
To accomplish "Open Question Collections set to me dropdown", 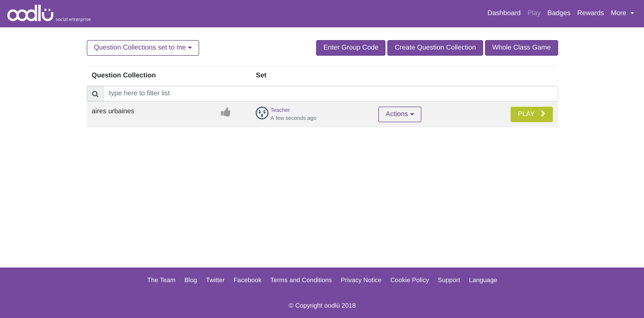I will click(x=143, y=48).
